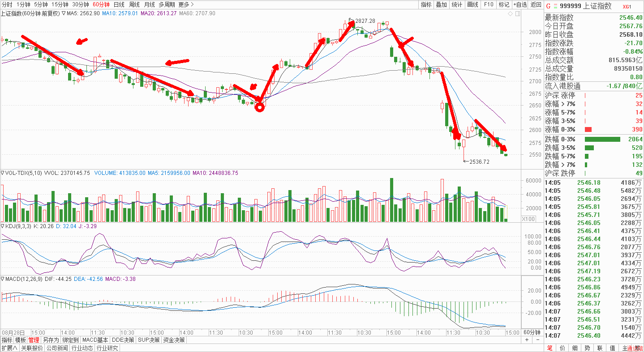The width and height of the screenshot is (644, 352).
Task: Expand the 更多 periods menu
Action: [x=186, y=4]
